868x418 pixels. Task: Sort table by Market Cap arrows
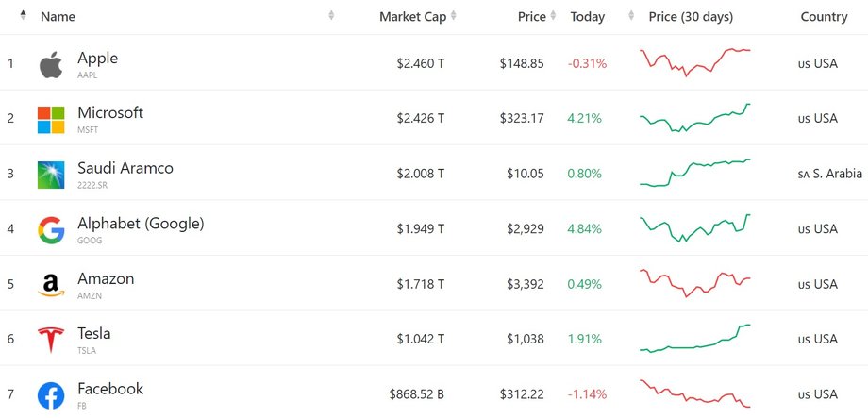coord(454,15)
